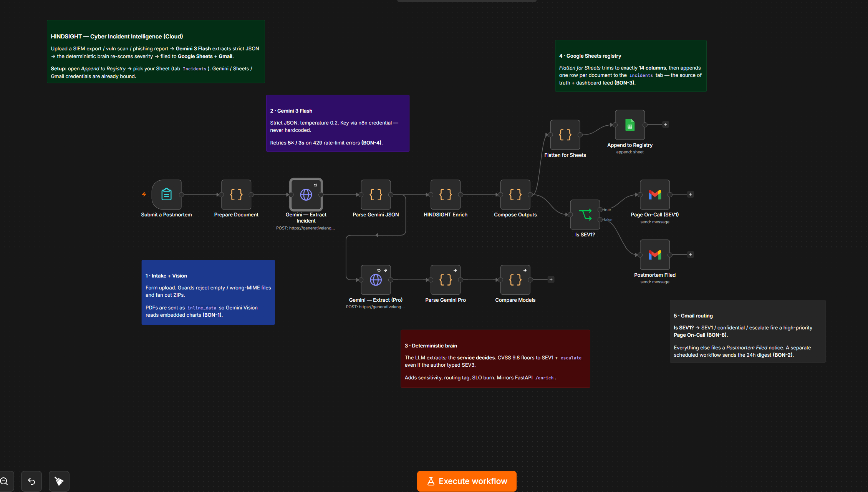Click the Submit a Postmortem output connector

(x=181, y=195)
